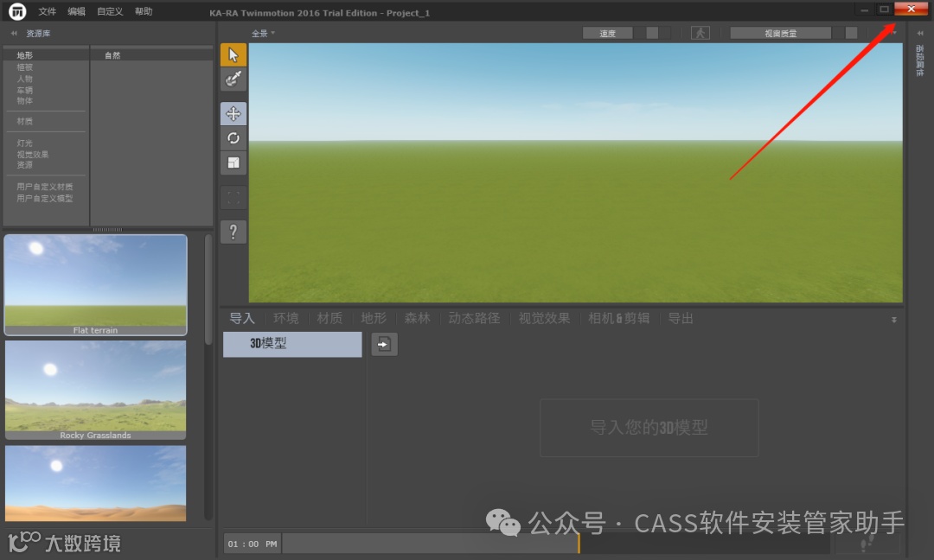Switch to the 地形 bottom tab
Viewport: 934px width, 560px height.
coord(374,318)
